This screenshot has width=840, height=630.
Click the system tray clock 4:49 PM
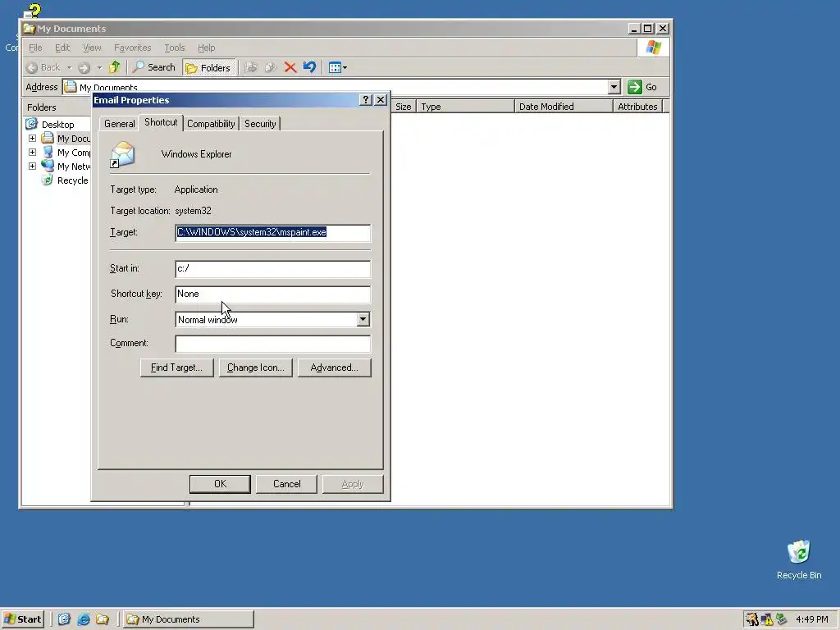pos(811,620)
